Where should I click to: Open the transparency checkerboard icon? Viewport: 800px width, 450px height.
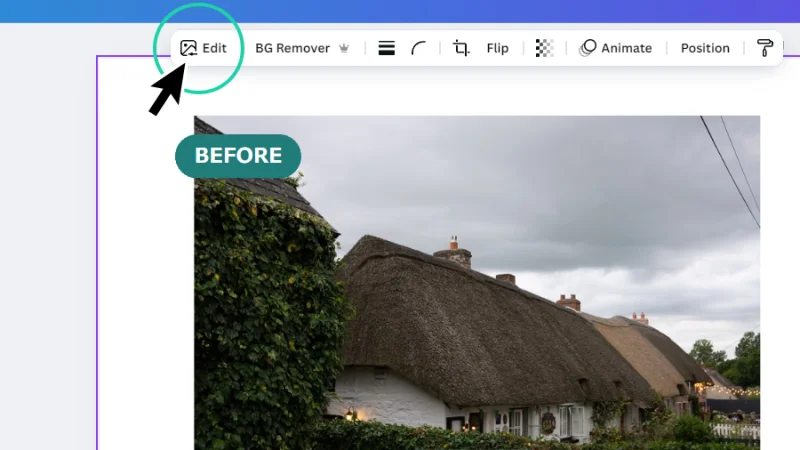tap(544, 48)
